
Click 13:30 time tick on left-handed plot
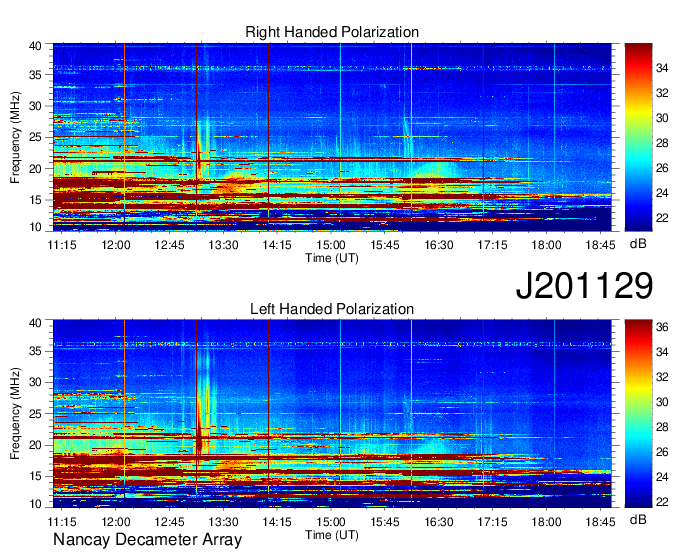click(x=223, y=522)
